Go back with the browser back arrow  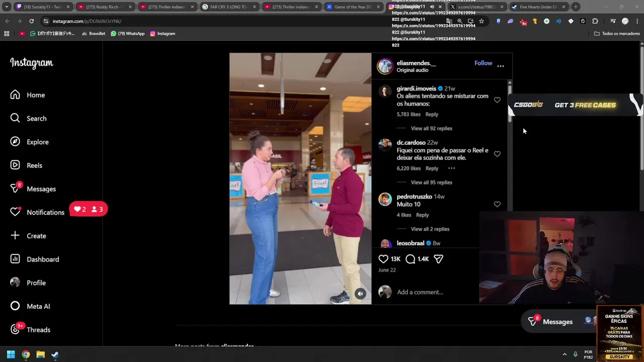(x=7, y=21)
